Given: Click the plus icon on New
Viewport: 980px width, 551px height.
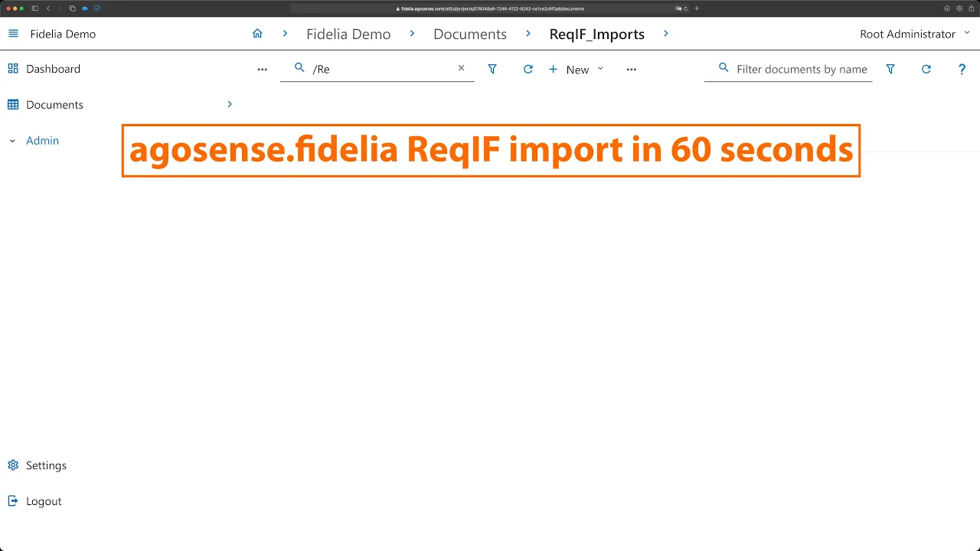Looking at the screenshot, I should point(553,69).
